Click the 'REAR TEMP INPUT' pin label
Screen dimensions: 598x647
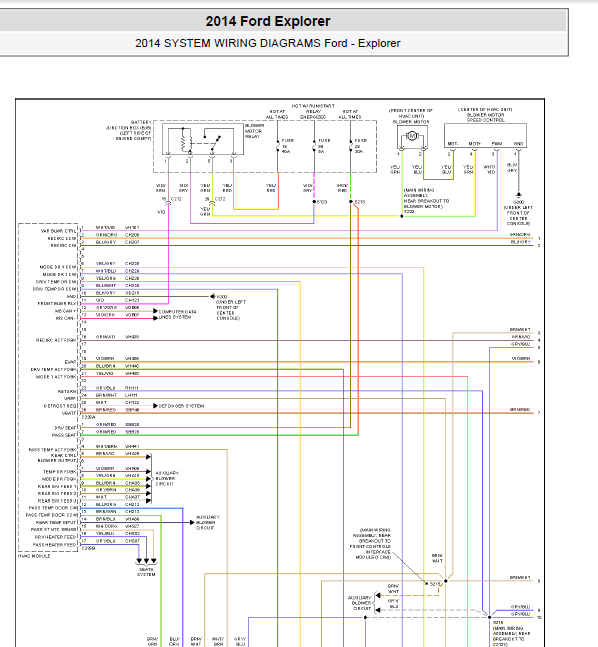(x=57, y=522)
